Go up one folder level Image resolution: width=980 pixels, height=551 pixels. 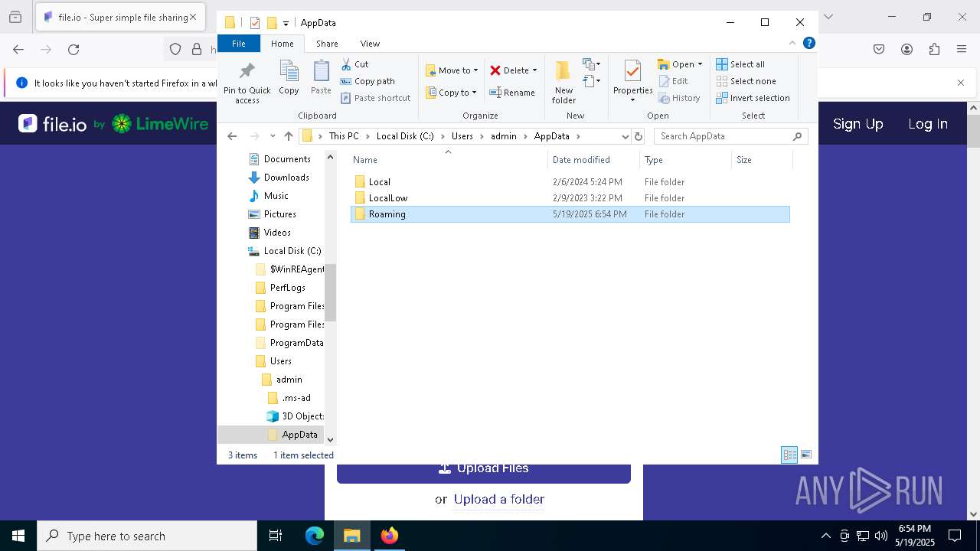(289, 136)
